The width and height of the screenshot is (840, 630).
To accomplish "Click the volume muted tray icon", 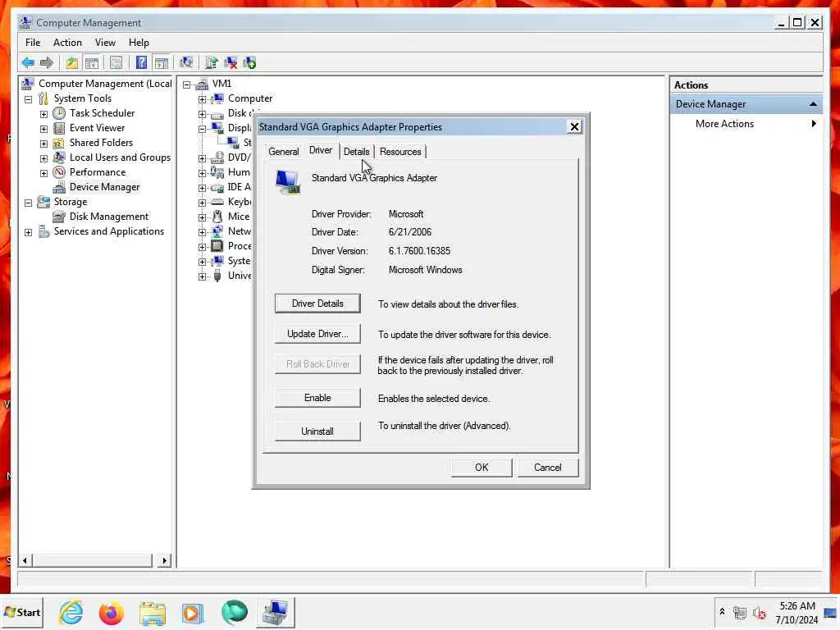I will (x=759, y=612).
